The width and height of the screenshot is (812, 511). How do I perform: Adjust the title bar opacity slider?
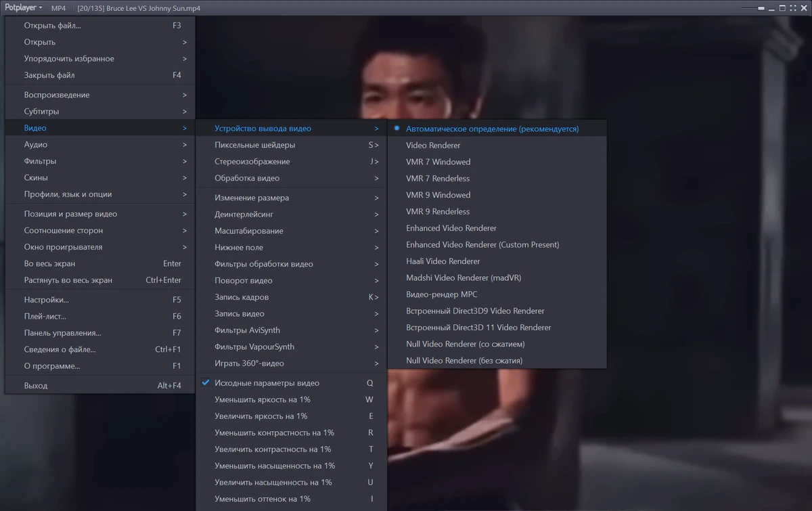pos(753,8)
